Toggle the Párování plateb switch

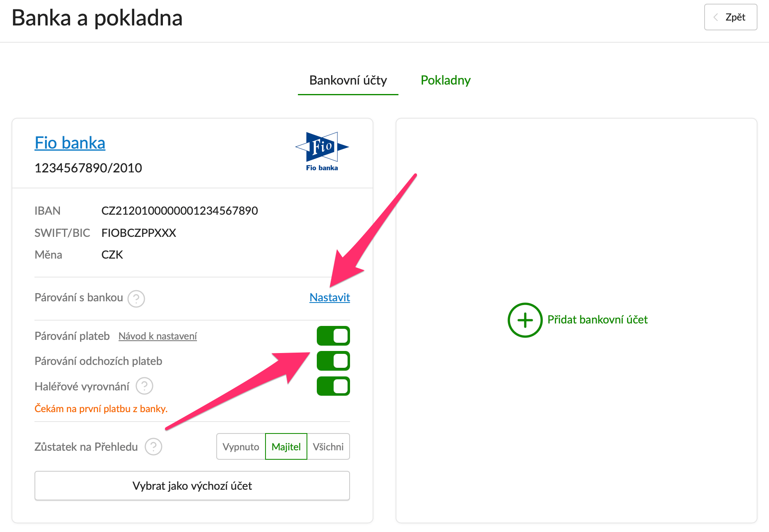[333, 336]
